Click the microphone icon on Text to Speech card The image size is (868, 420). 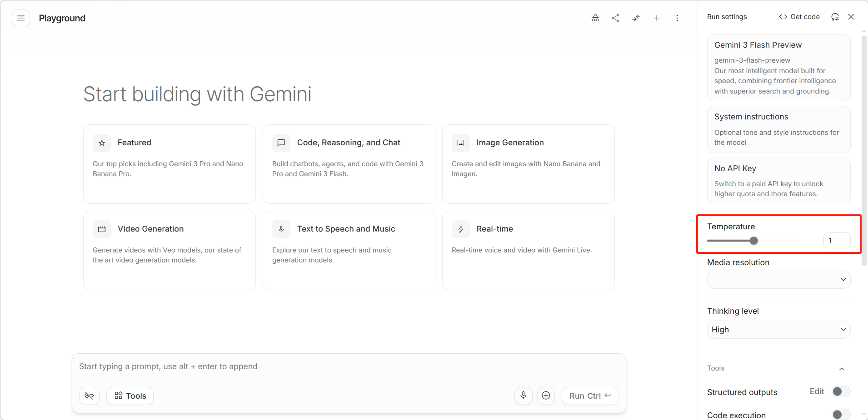281,229
